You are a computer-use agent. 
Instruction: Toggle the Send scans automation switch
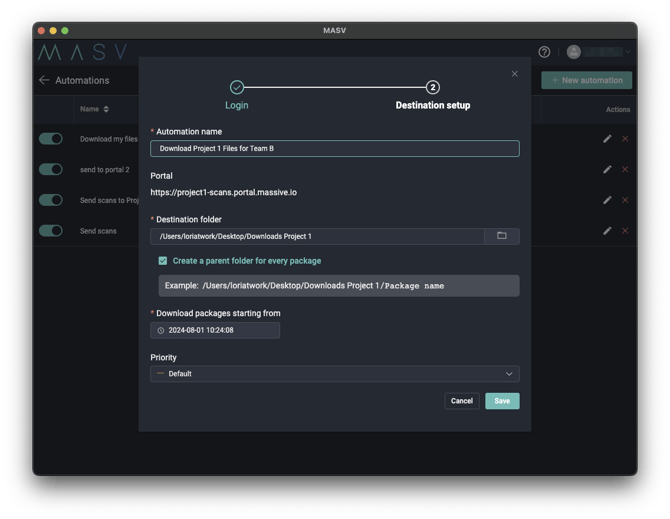(x=50, y=231)
